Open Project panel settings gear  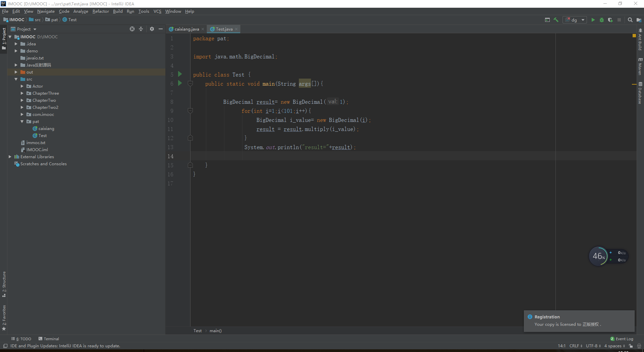(152, 29)
